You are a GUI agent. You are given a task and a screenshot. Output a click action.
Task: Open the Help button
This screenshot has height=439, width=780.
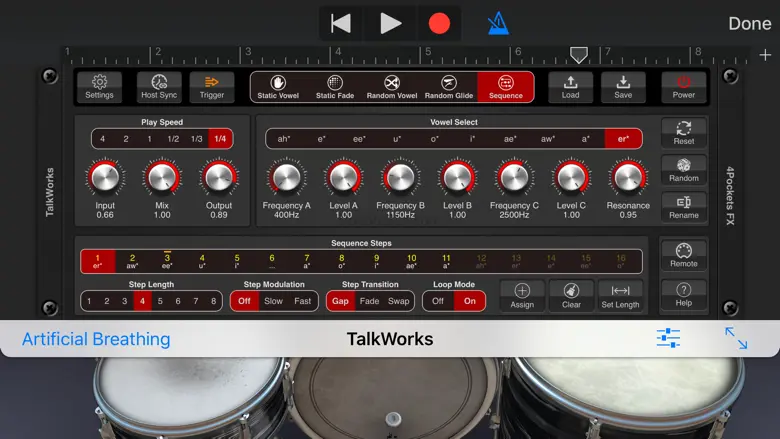(x=684, y=294)
